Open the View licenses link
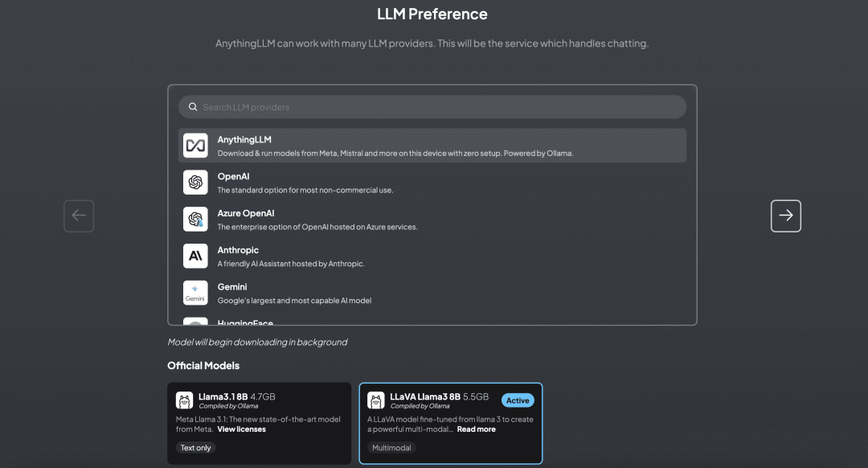 click(241, 429)
